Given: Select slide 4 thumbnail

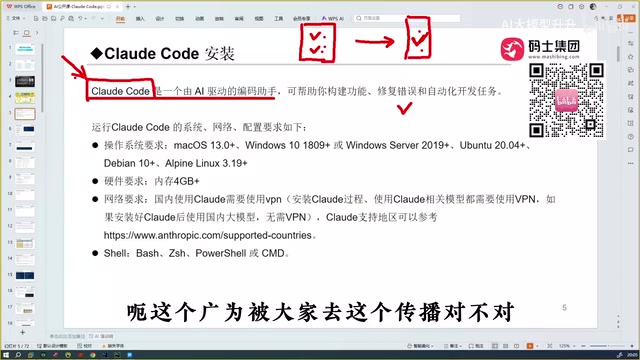Looking at the screenshot, I should (25, 98).
